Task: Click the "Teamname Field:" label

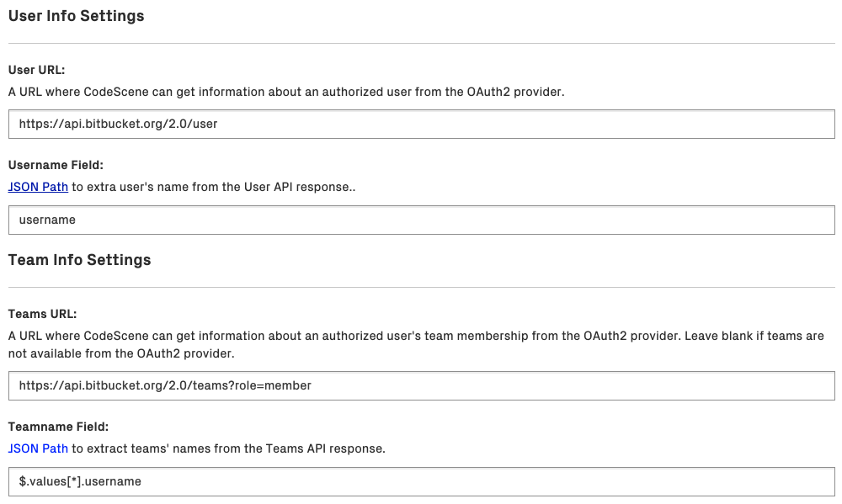Action: click(58, 427)
